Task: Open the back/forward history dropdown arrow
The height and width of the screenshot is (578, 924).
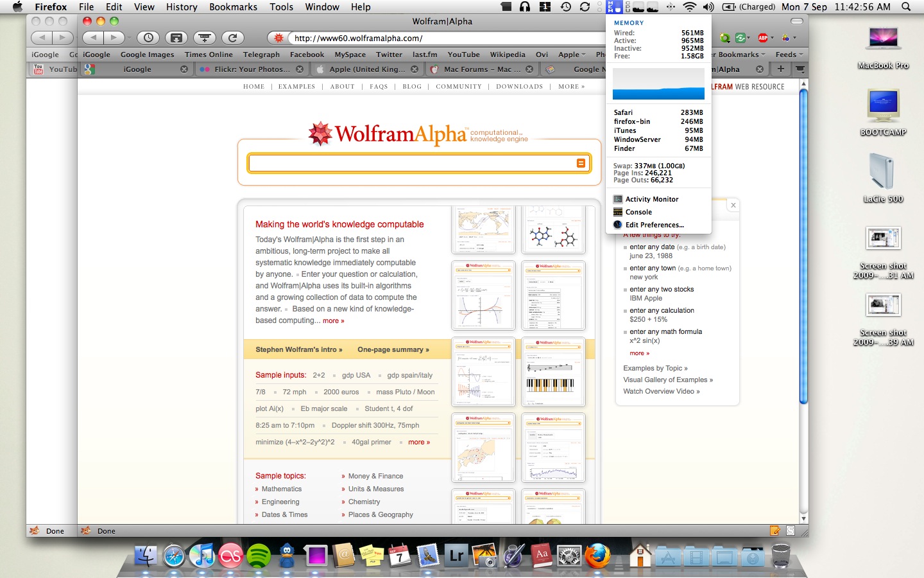Action: [x=129, y=38]
